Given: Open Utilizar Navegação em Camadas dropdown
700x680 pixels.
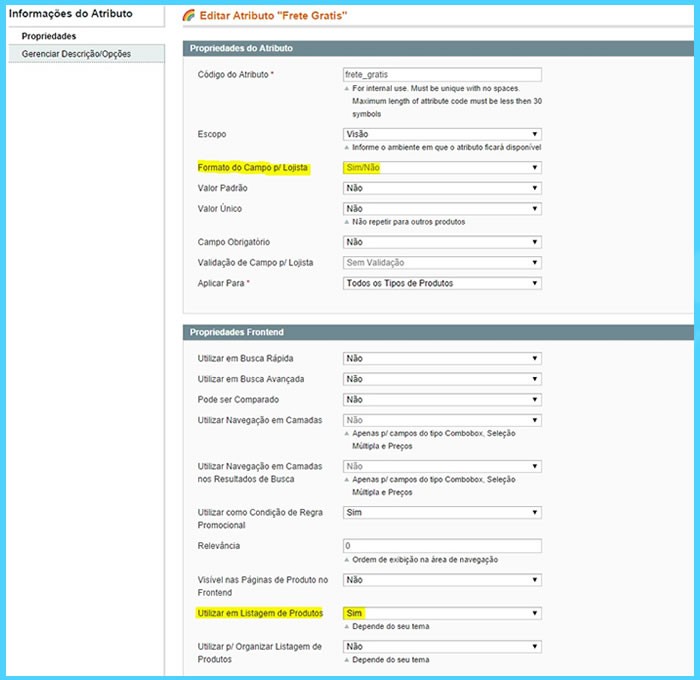Looking at the screenshot, I should point(442,420).
